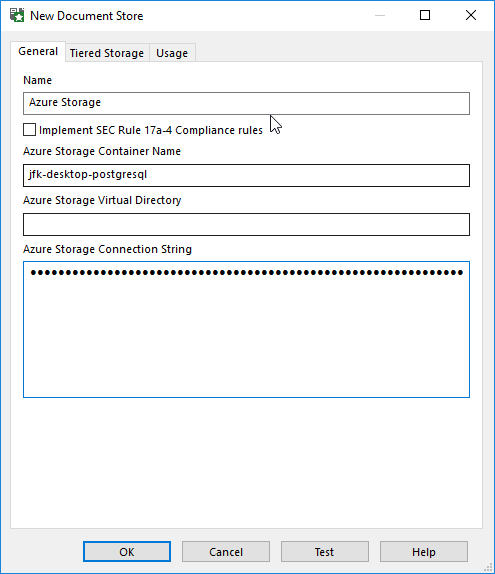Open Help for this dialog
The image size is (495, 574).
point(424,551)
